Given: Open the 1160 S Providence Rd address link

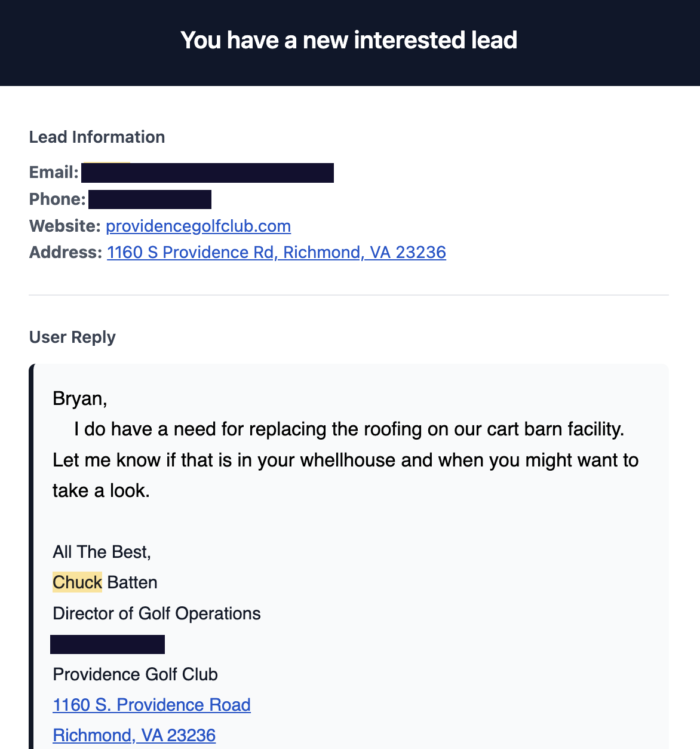Looking at the screenshot, I should coord(277,252).
